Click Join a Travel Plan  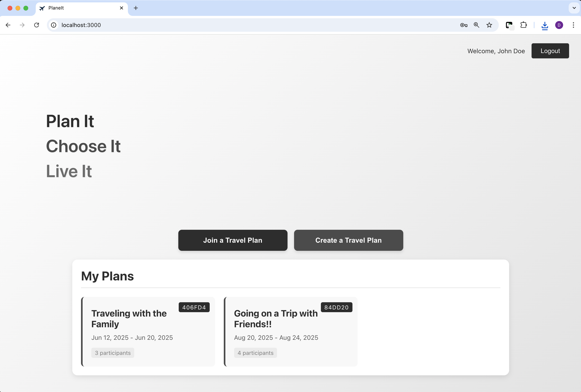point(233,240)
